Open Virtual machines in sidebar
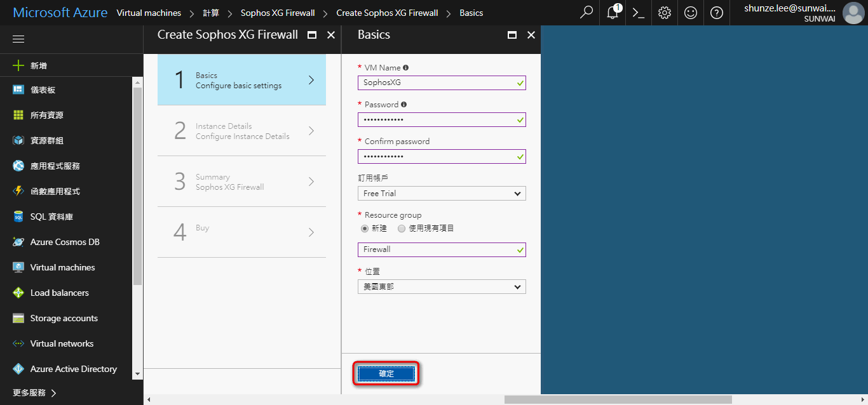The image size is (868, 405). (x=62, y=267)
